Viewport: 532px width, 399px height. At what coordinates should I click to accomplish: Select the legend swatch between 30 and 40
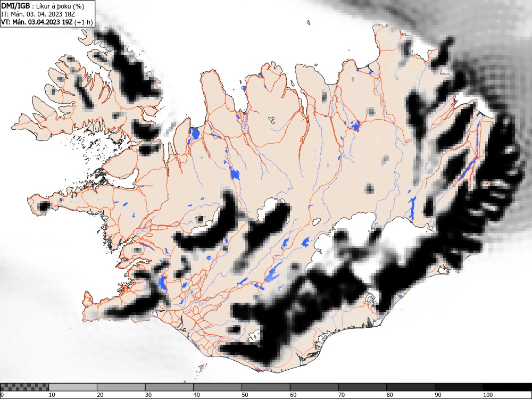(x=169, y=387)
